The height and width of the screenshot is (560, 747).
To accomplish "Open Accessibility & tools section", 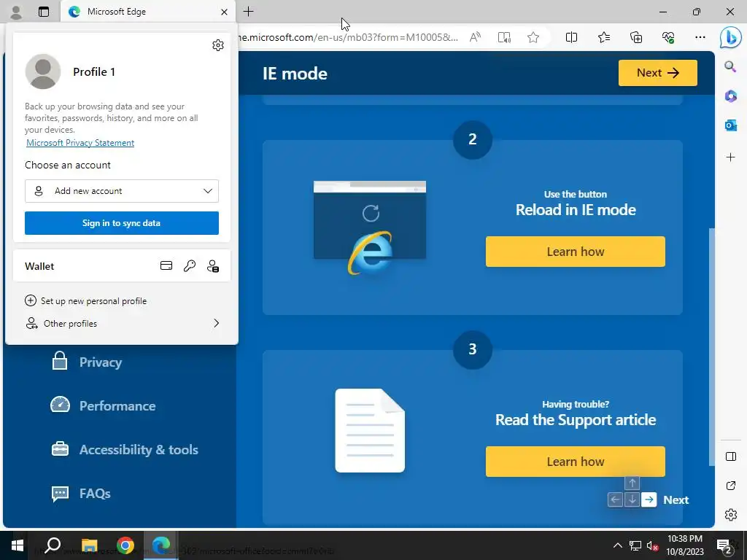I will coord(124,449).
